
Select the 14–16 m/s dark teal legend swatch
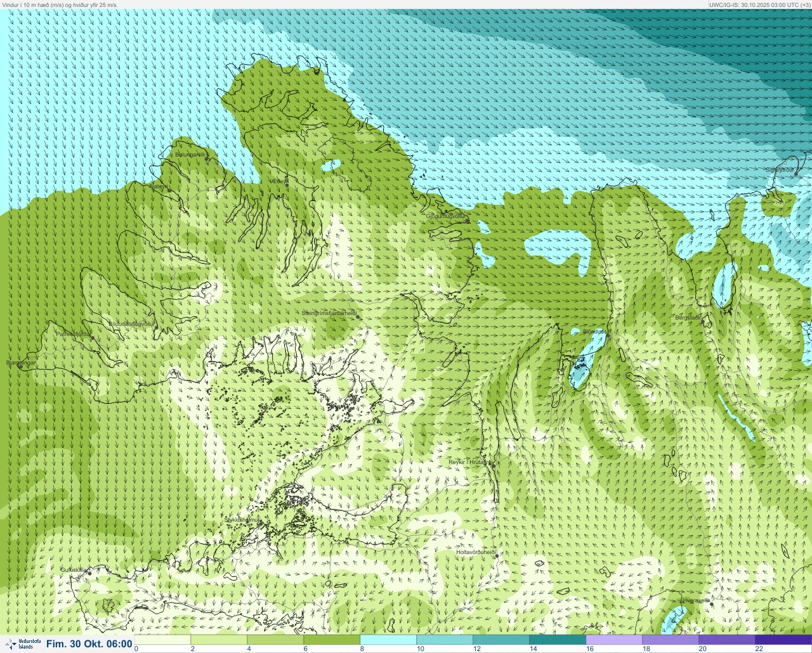[x=558, y=640]
